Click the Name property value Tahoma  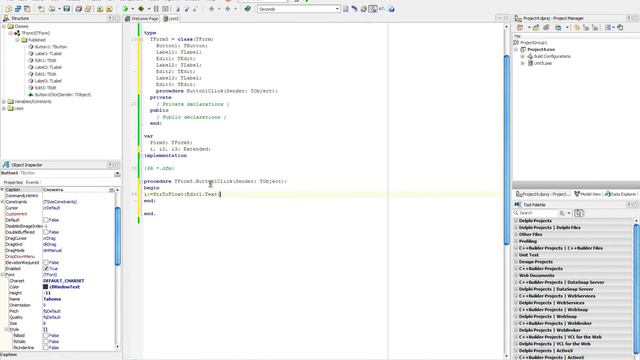[x=52, y=299]
